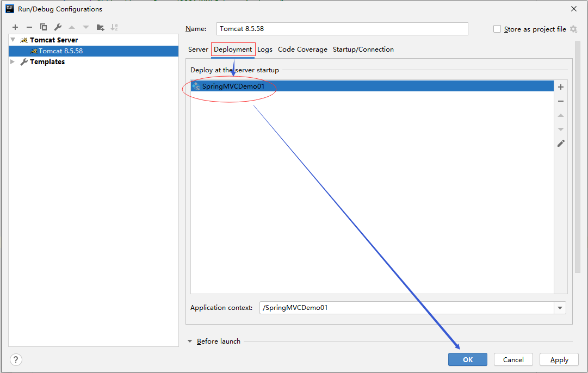Switch to the Deployment tab
The image size is (588, 373).
pyautogui.click(x=233, y=49)
